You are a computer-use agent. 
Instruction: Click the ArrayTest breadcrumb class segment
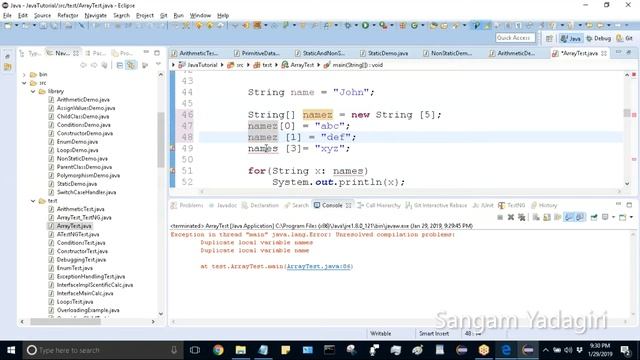[x=298, y=65]
